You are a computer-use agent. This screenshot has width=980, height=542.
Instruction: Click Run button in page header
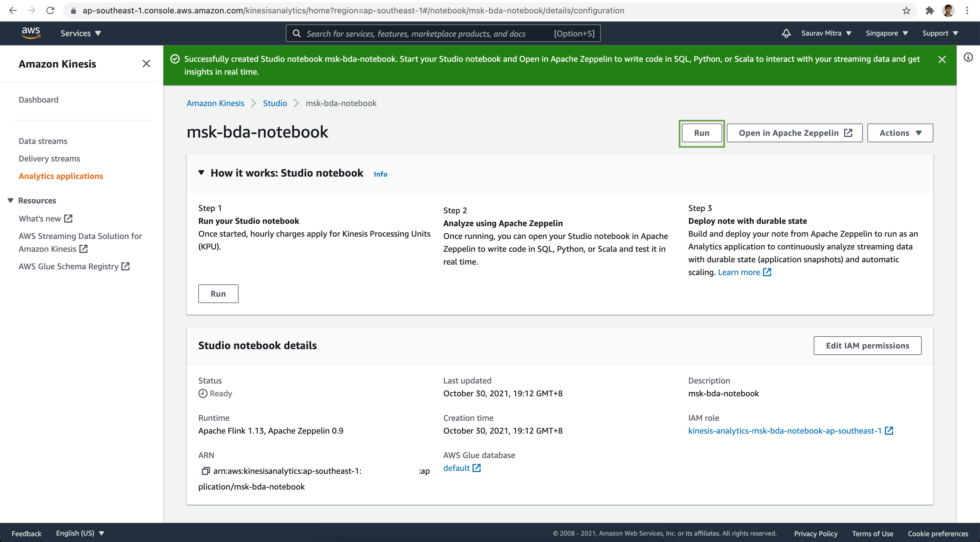click(x=701, y=133)
